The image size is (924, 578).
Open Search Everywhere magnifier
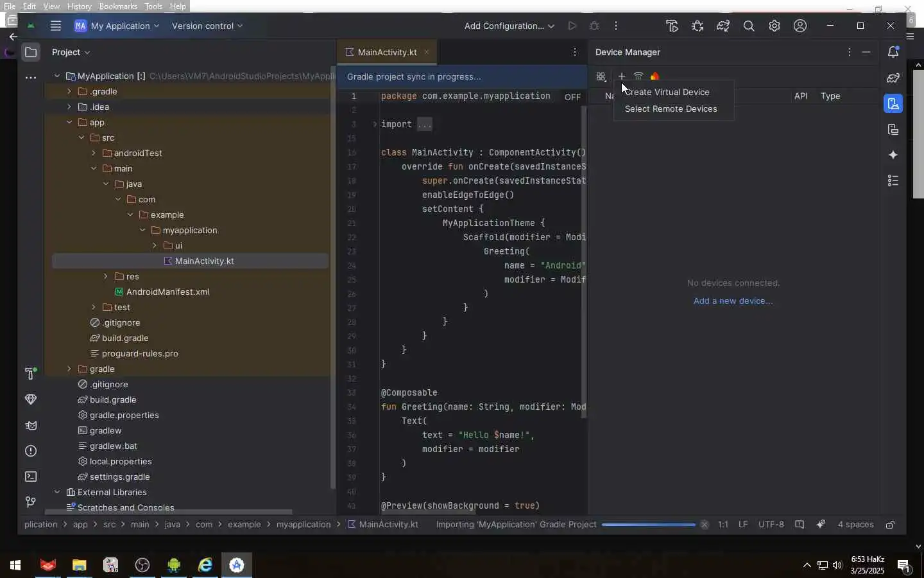point(749,26)
